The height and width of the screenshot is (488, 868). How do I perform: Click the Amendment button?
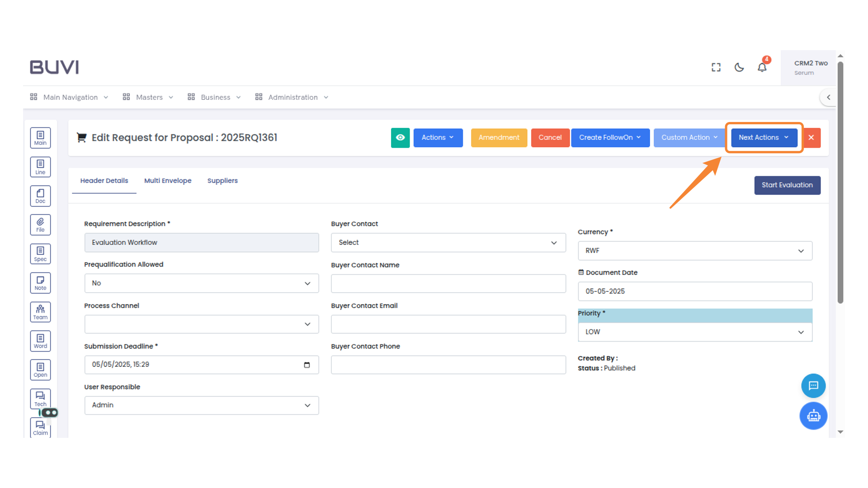click(499, 138)
